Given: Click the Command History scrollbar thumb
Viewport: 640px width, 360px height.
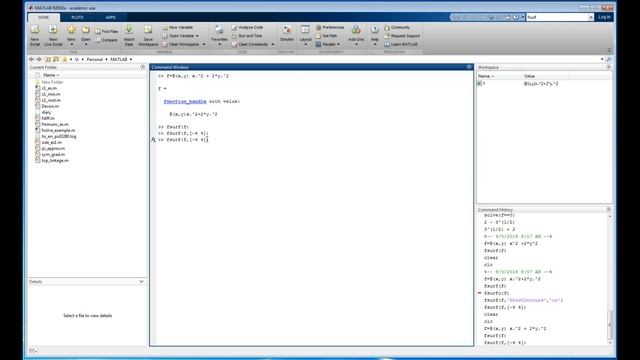Looking at the screenshot, I should 610,324.
